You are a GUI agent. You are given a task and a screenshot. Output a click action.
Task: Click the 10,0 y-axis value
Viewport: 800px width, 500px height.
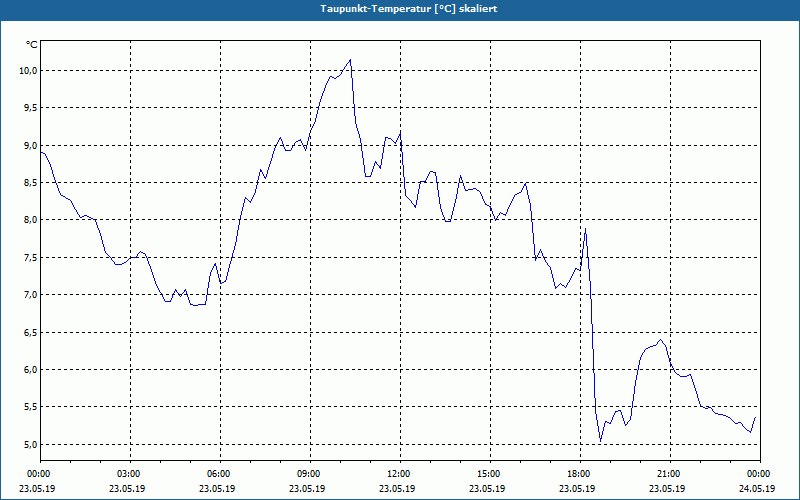point(29,70)
